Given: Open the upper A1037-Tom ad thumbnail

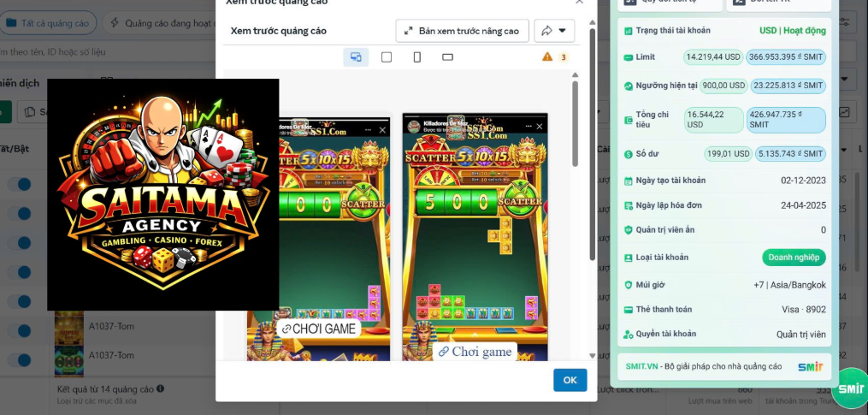Looking at the screenshot, I should [69, 327].
